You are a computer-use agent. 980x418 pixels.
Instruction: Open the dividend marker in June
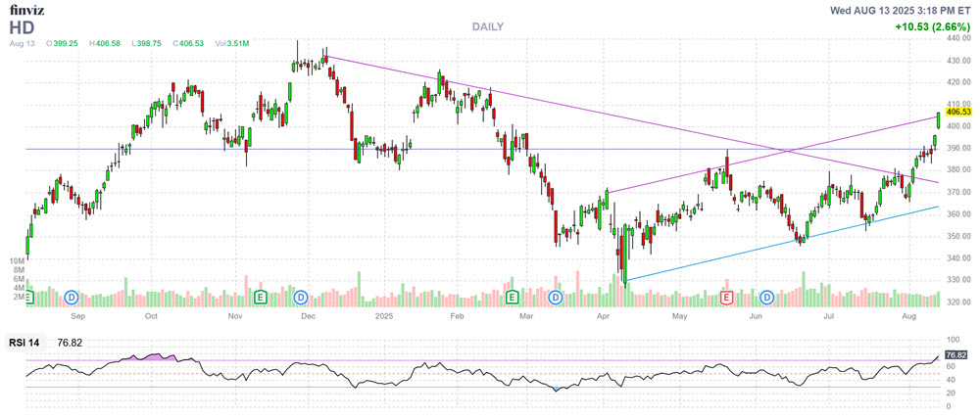766,298
